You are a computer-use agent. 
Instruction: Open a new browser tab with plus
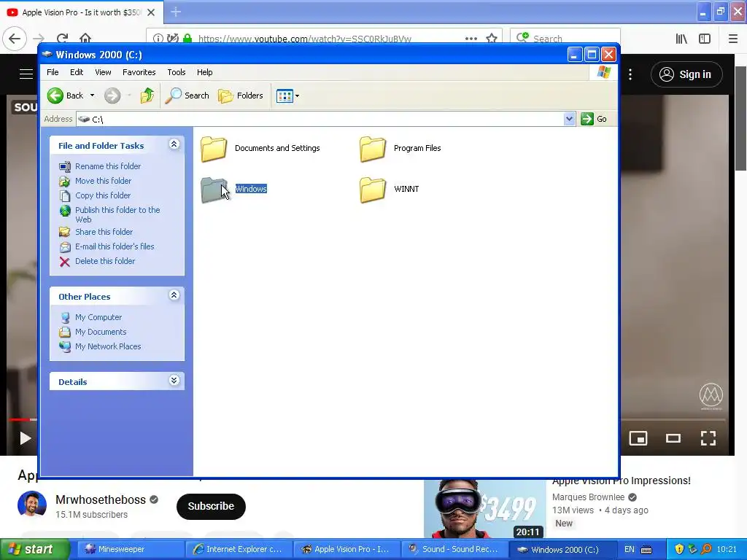click(x=176, y=12)
